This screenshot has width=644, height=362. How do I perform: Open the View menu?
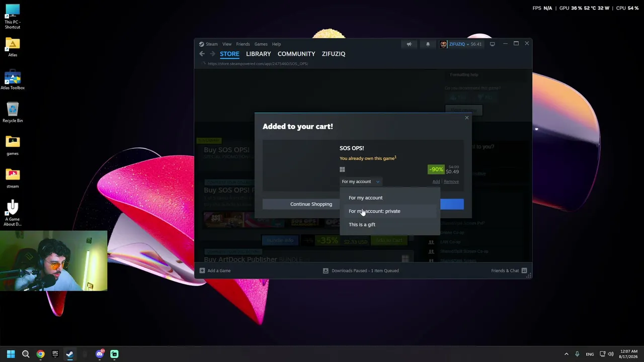[x=227, y=44]
